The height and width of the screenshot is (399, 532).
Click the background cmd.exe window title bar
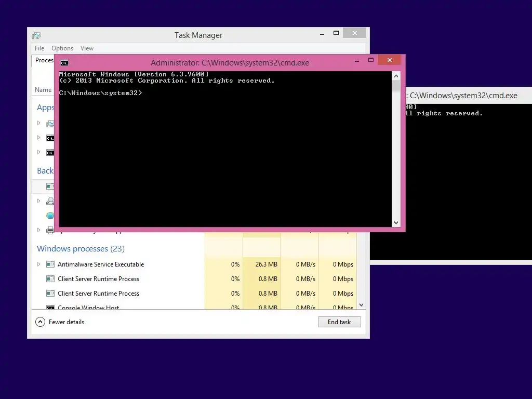(469, 96)
